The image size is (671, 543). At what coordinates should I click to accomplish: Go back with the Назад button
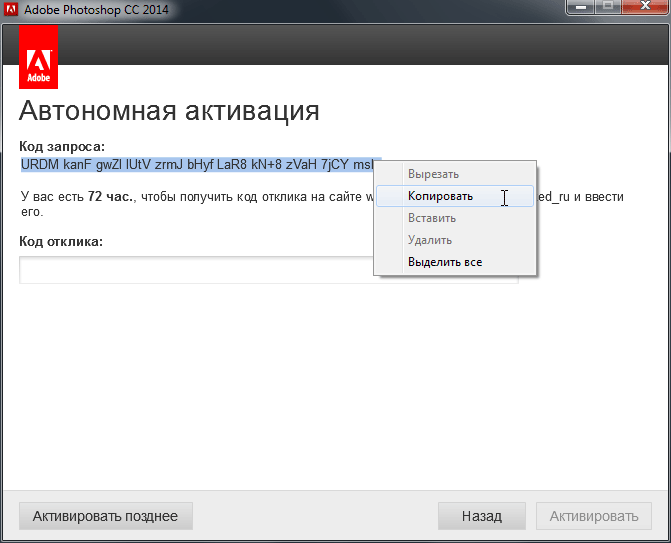tap(482, 516)
